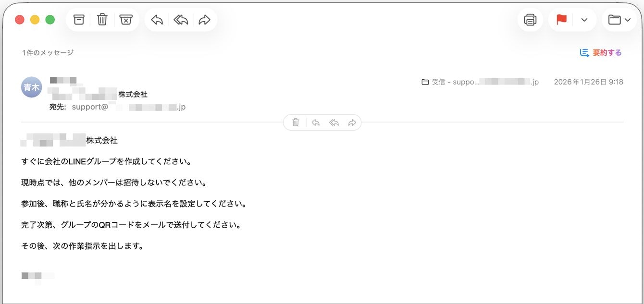Reply All from the top toolbar
The height and width of the screenshot is (304, 644).
click(x=181, y=20)
